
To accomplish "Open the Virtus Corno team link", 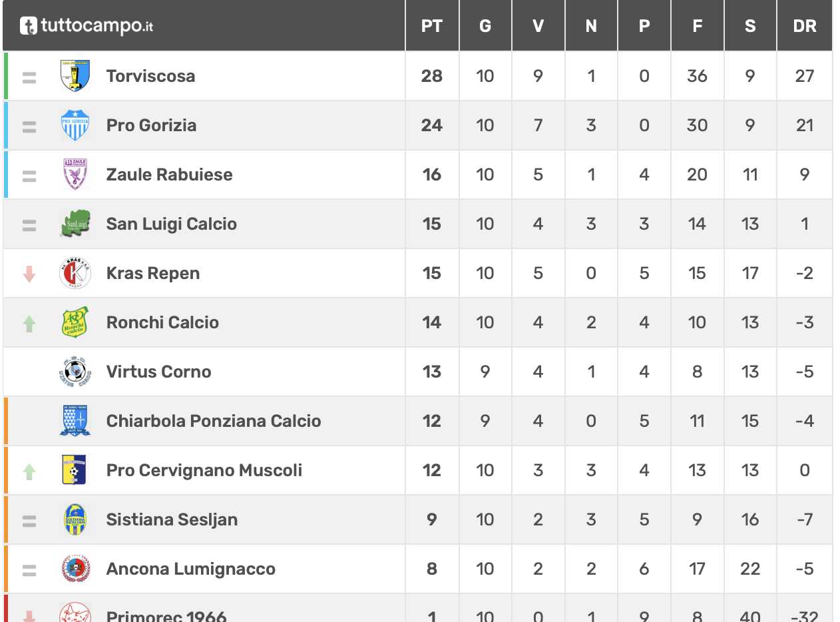I will click(x=158, y=372).
